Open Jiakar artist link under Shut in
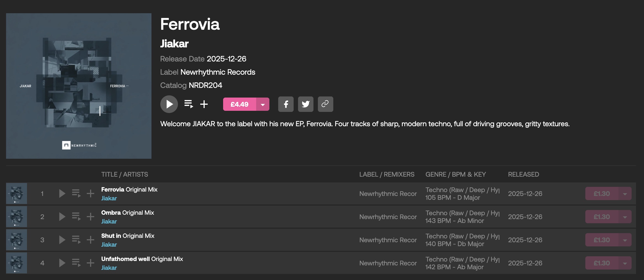 click(109, 244)
